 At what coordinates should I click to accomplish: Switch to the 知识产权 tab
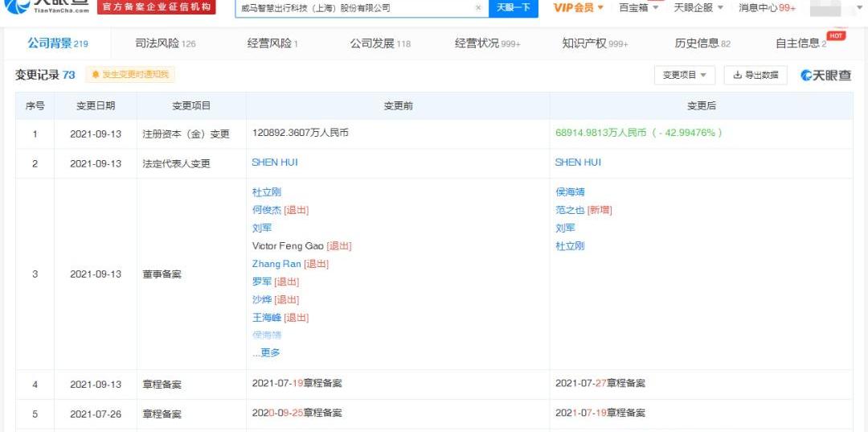(595, 43)
